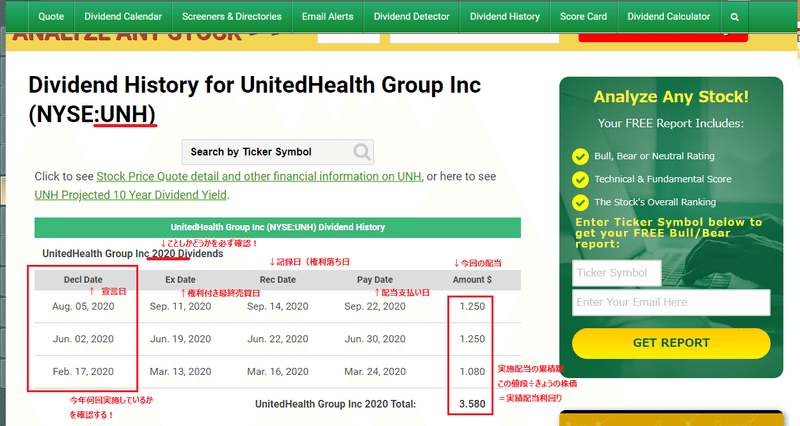Click the Analyze Any Stock! sidebar heading

click(x=671, y=96)
